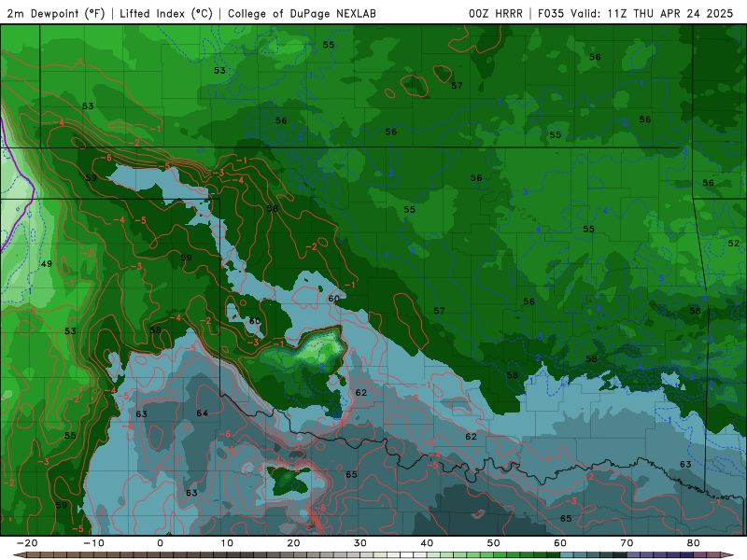Click the dewpoint value 64 on the map
This screenshot has height=560, width=747.
point(202,413)
